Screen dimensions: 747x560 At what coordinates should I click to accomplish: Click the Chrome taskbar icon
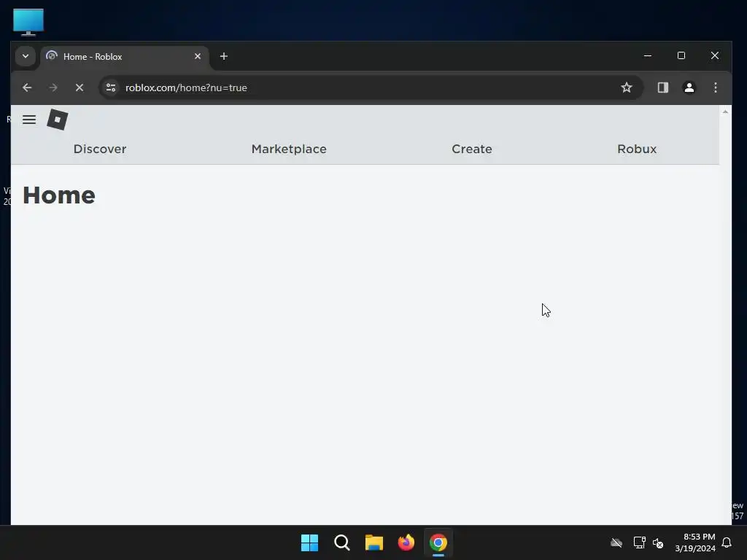tap(438, 542)
